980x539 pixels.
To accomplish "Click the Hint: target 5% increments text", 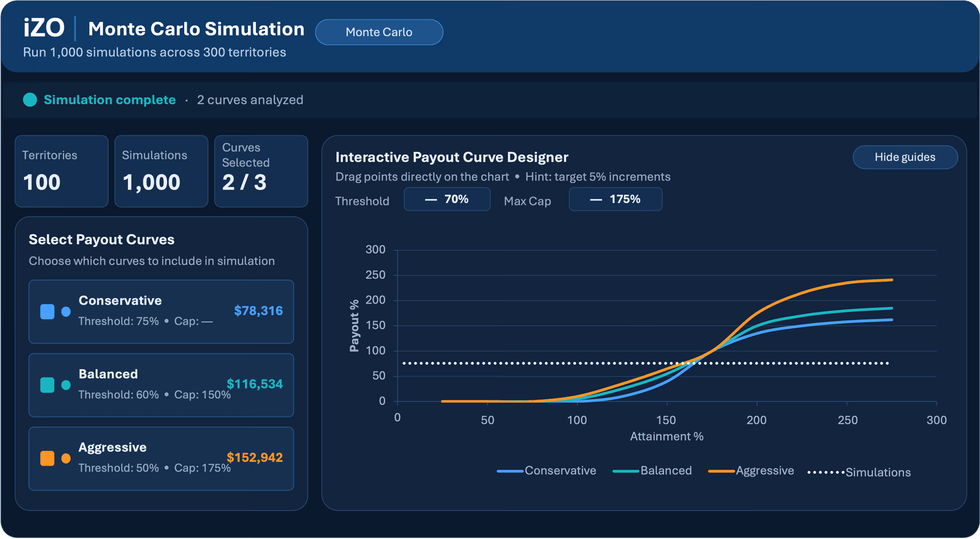I will [598, 177].
